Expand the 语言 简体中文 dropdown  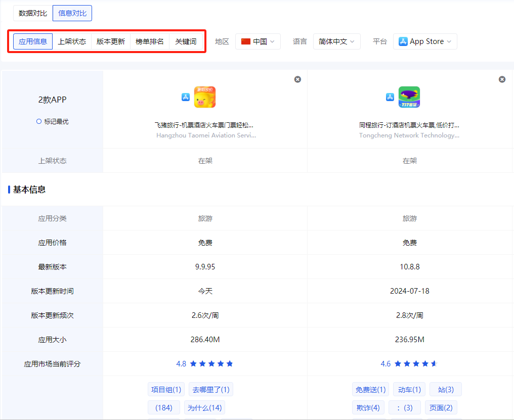336,41
